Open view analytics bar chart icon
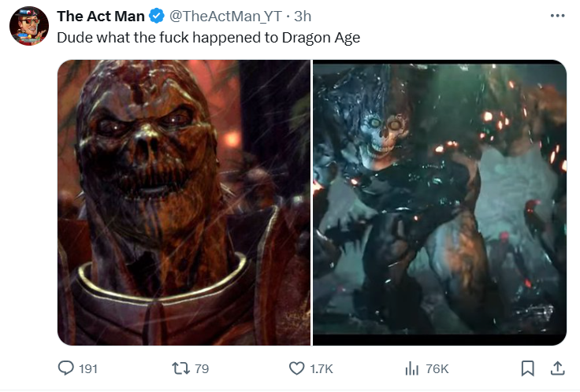 click(411, 368)
